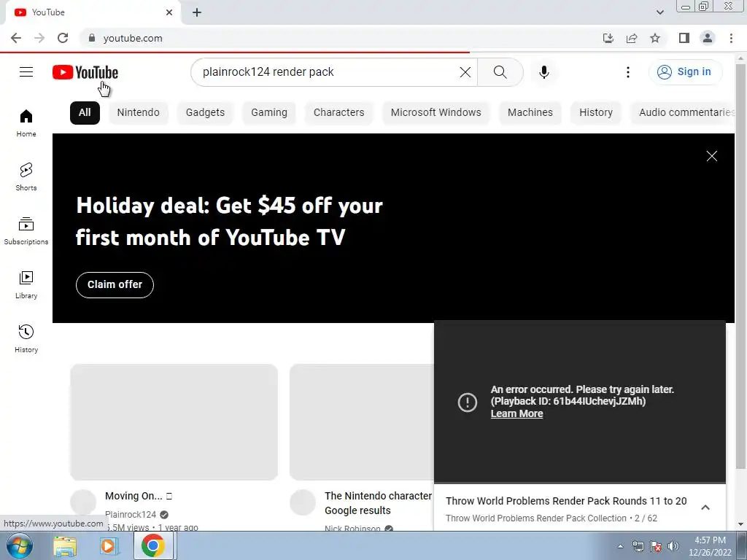Select the Microsoft Windows filter chip
The width and height of the screenshot is (747, 560).
[436, 113]
